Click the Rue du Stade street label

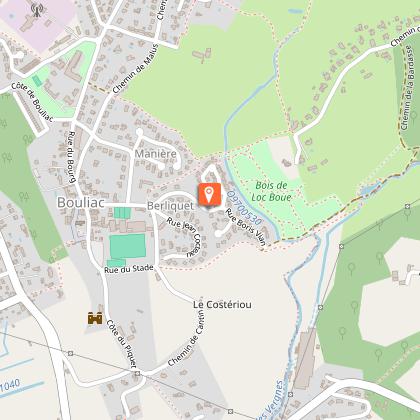tap(129, 269)
